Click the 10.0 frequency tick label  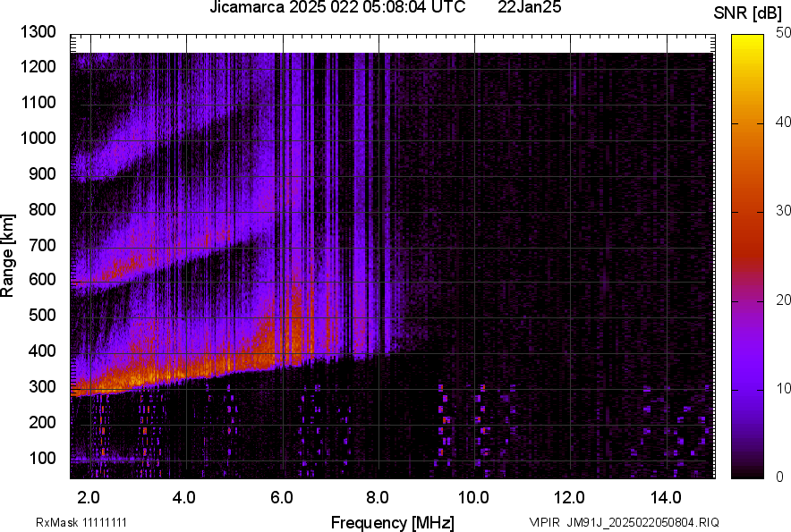click(472, 496)
